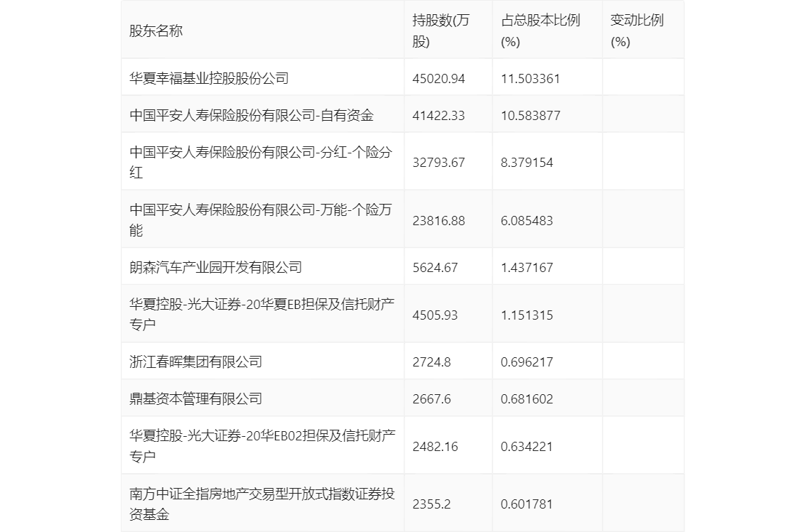
Task: Click holding value 32793.67
Action: tap(439, 163)
